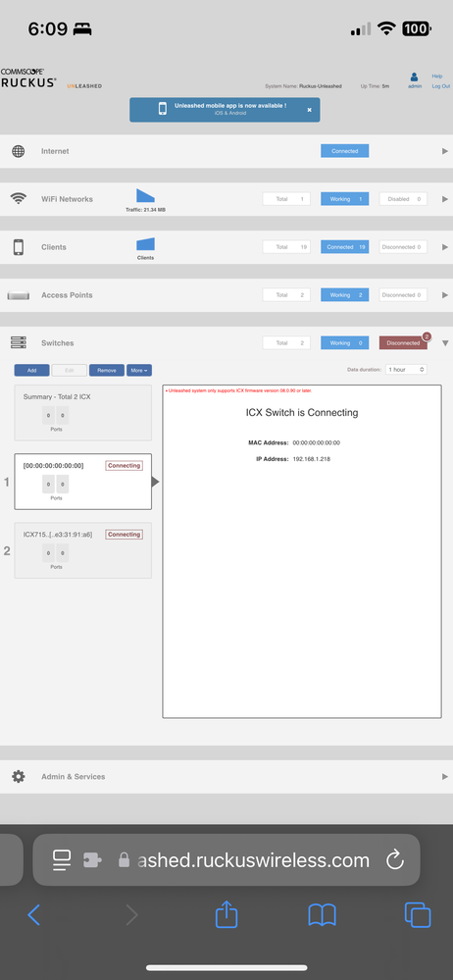Screen dimensions: 453x980
Task: Collapse the Switches section arrow
Action: (445, 342)
